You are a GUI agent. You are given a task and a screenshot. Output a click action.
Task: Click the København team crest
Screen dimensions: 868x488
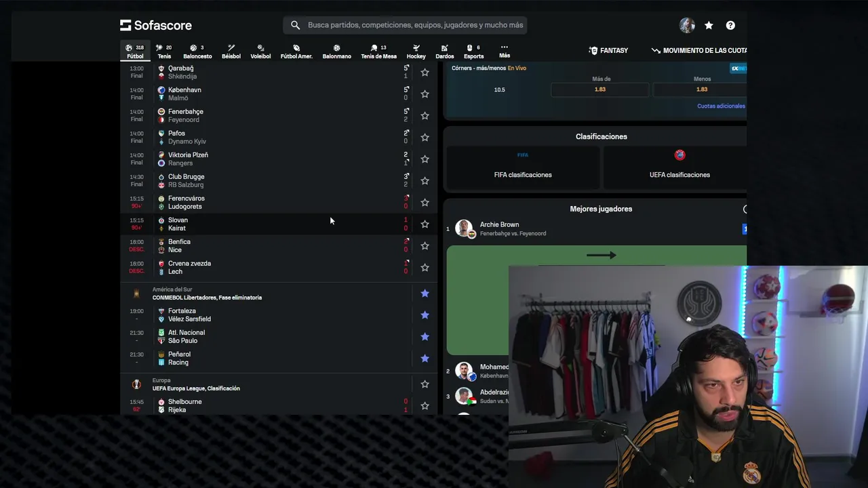[x=161, y=89]
